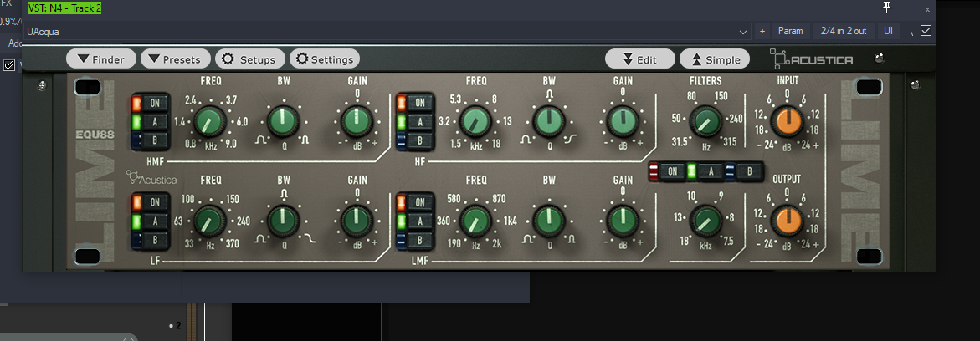This screenshot has width=980, height=341.
Task: Click the HF BW knob
Action: coord(549,122)
